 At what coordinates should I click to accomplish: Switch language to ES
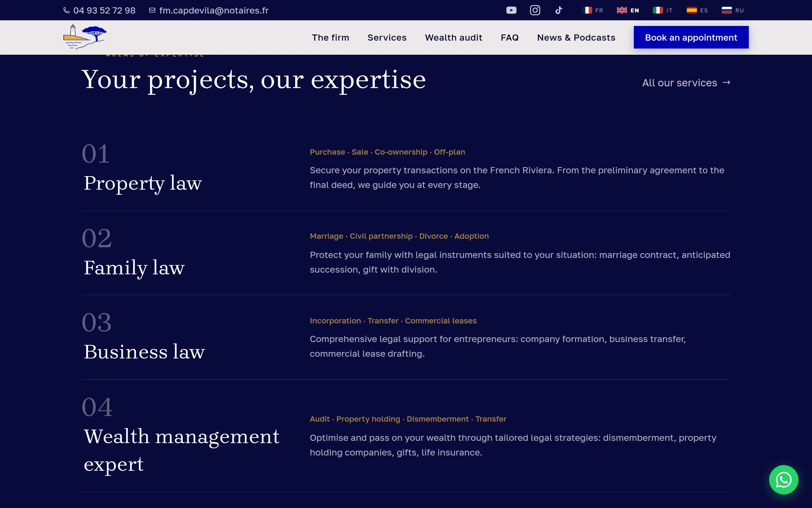[x=704, y=10]
